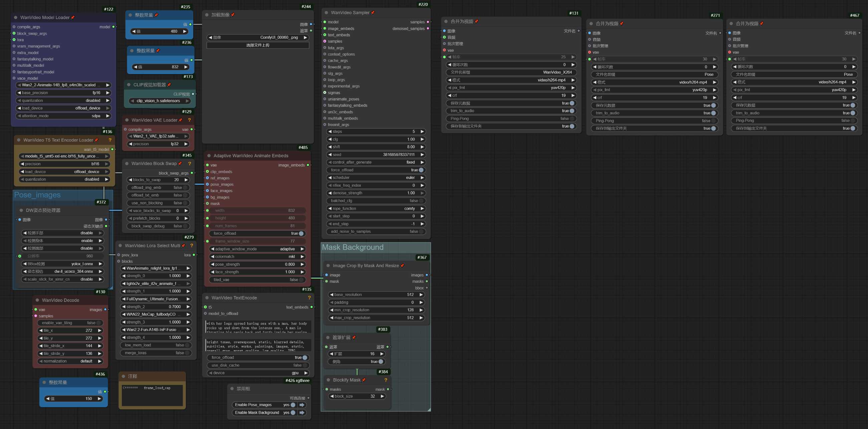The image size is (868, 429).
Task: Open colormatch mkl dropdown in Animate Embeds
Action: (x=257, y=256)
